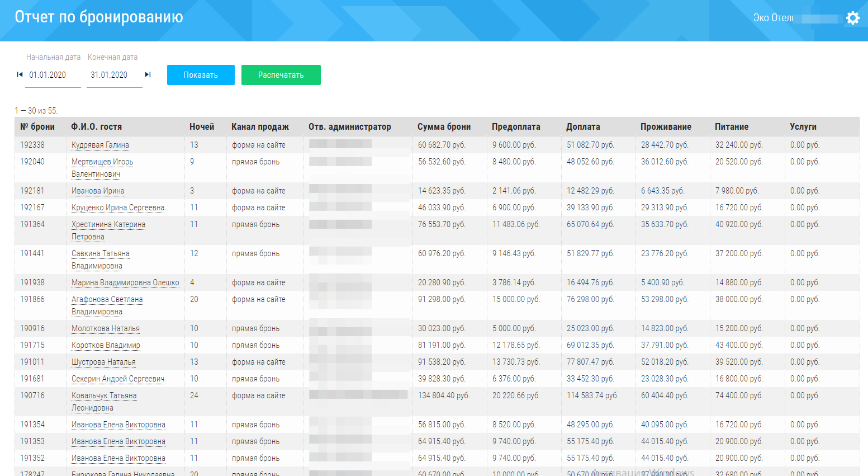Open guest link for booking 191354
Screen dimensions: 868x476
[118, 425]
